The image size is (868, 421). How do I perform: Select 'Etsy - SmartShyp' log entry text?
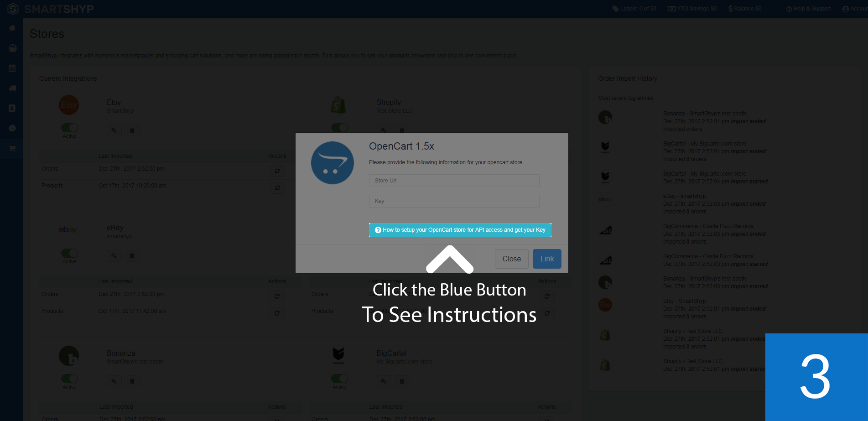684,301
